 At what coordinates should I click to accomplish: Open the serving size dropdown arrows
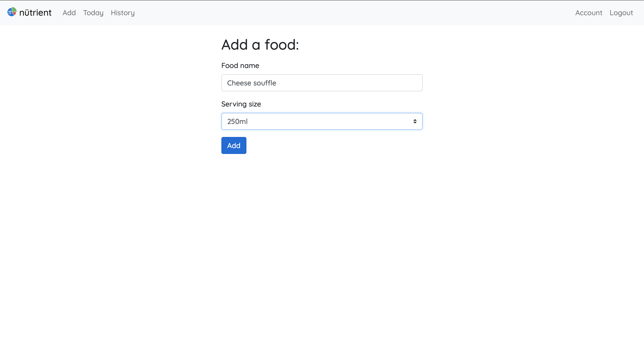pyautogui.click(x=415, y=121)
